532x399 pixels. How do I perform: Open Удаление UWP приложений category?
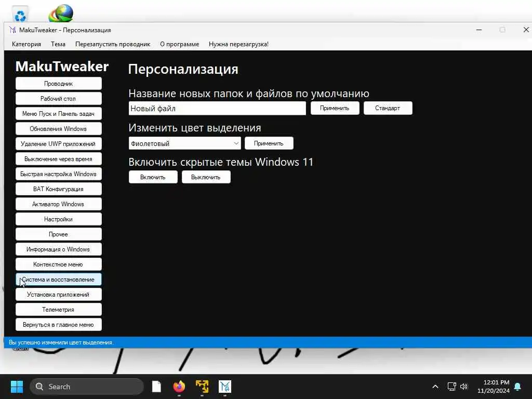58,144
